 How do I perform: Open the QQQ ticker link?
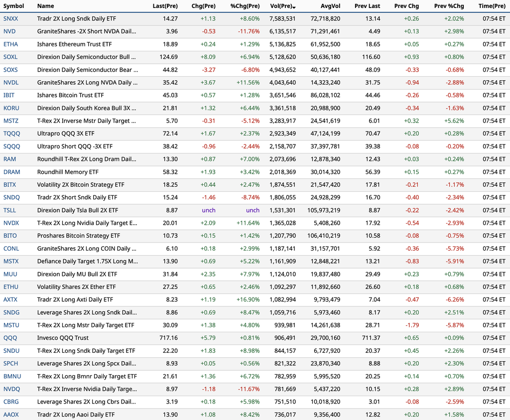click(10, 338)
